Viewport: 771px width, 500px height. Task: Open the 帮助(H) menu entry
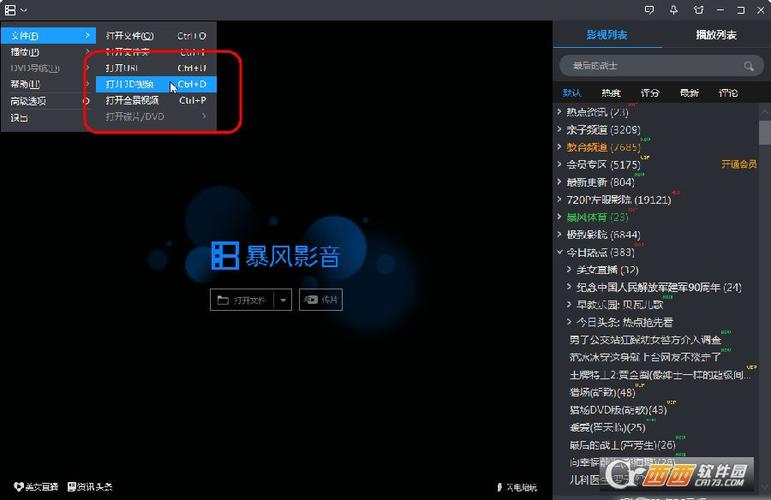tap(48, 84)
